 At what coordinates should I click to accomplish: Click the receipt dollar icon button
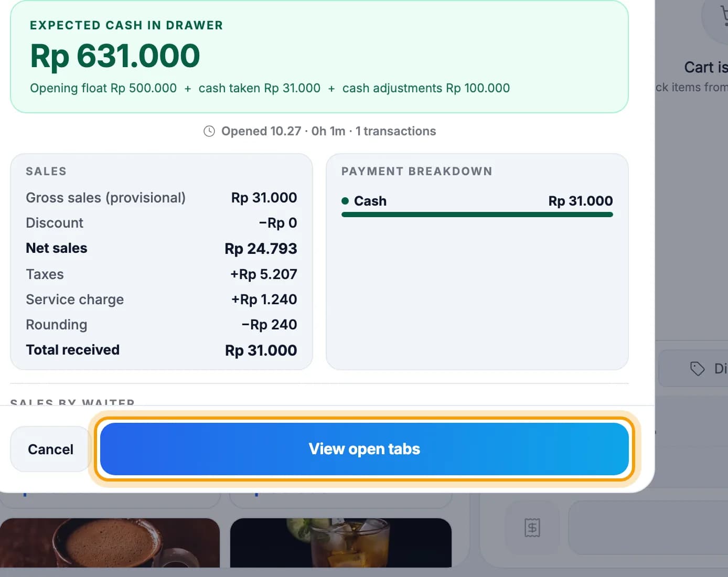(x=532, y=527)
